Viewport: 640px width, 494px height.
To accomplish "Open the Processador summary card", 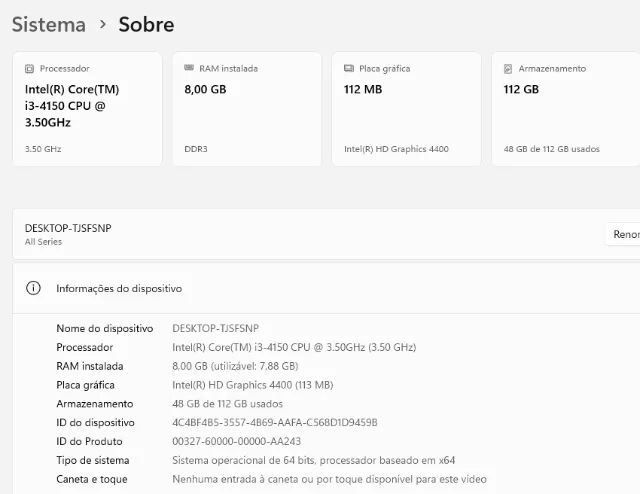I will [87, 109].
